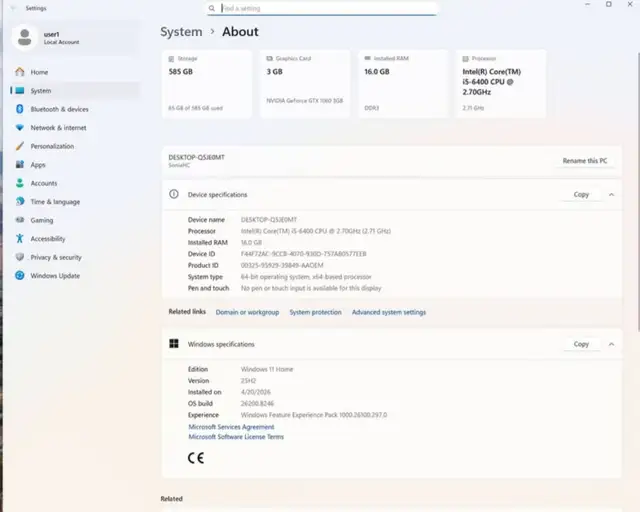Click the Network & internet wifi icon
This screenshot has width=640, height=512.
click(20, 127)
